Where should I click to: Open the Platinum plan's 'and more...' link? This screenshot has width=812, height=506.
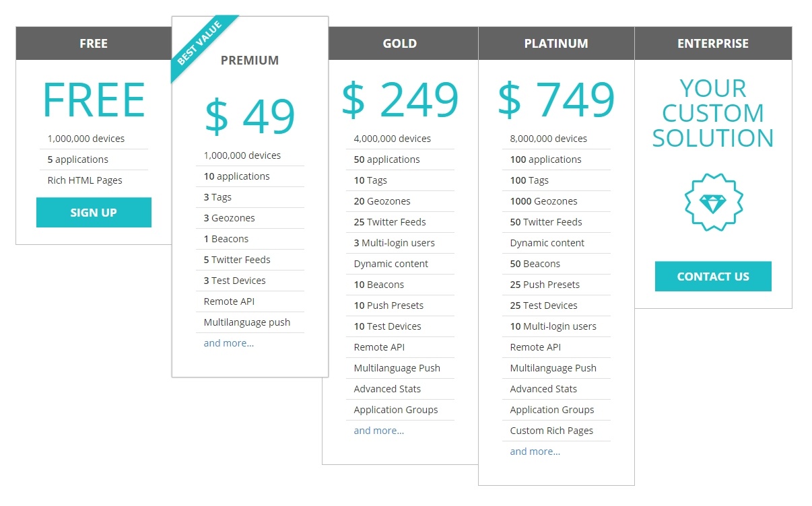pyautogui.click(x=535, y=451)
